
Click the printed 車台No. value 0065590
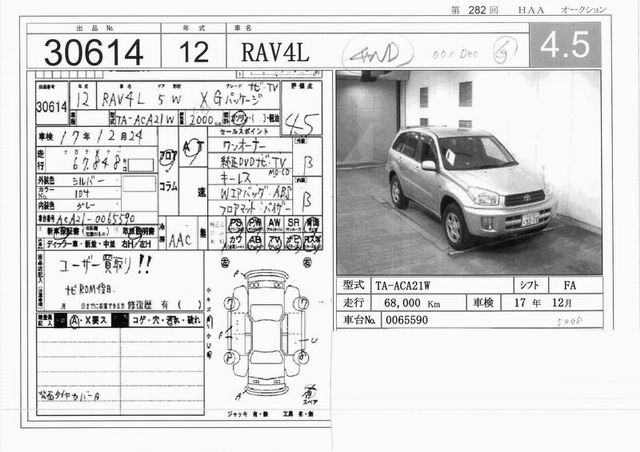[407, 320]
